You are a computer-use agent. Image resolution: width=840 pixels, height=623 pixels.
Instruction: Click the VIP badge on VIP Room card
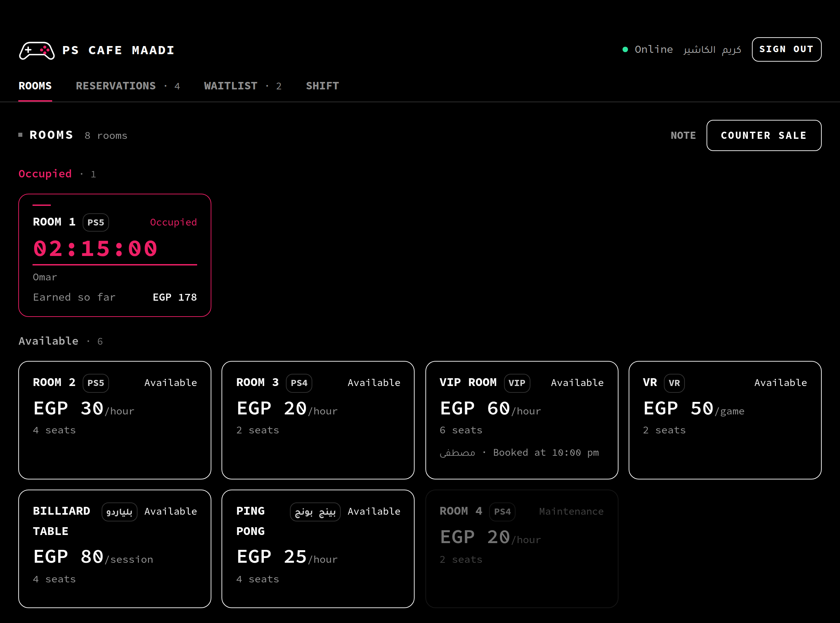(517, 383)
